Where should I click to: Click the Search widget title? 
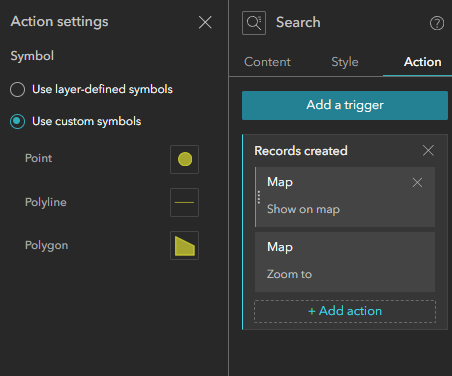click(x=298, y=23)
